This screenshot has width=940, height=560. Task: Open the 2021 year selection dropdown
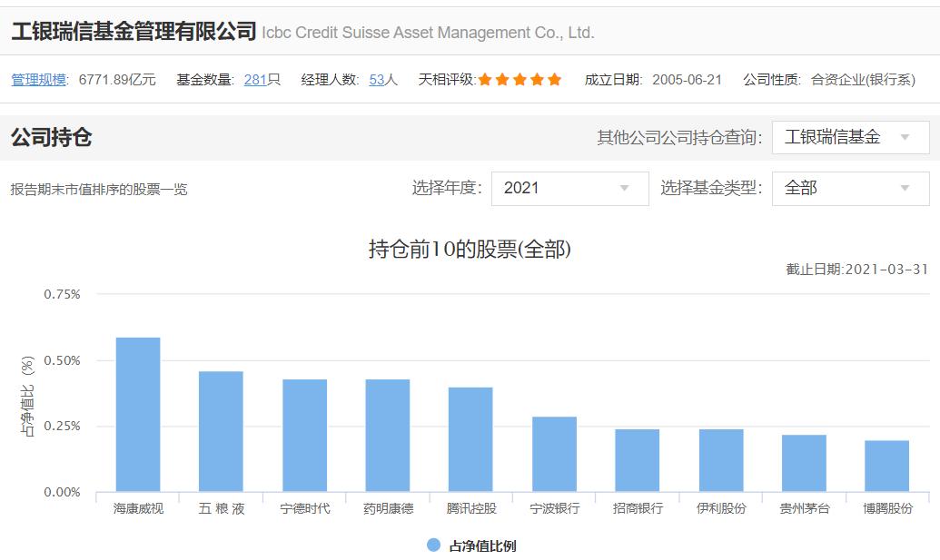click(569, 188)
